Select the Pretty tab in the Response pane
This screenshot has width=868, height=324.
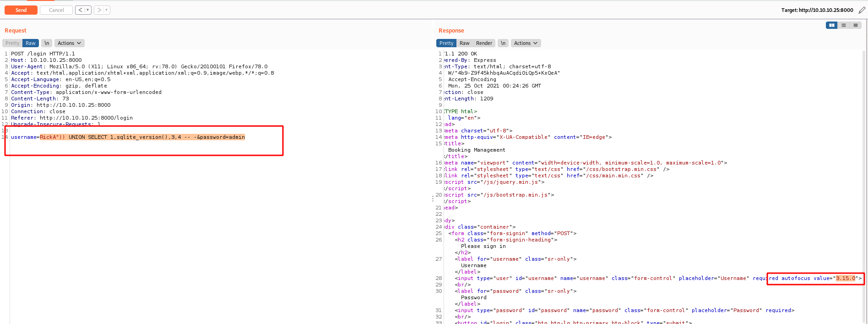pos(446,43)
